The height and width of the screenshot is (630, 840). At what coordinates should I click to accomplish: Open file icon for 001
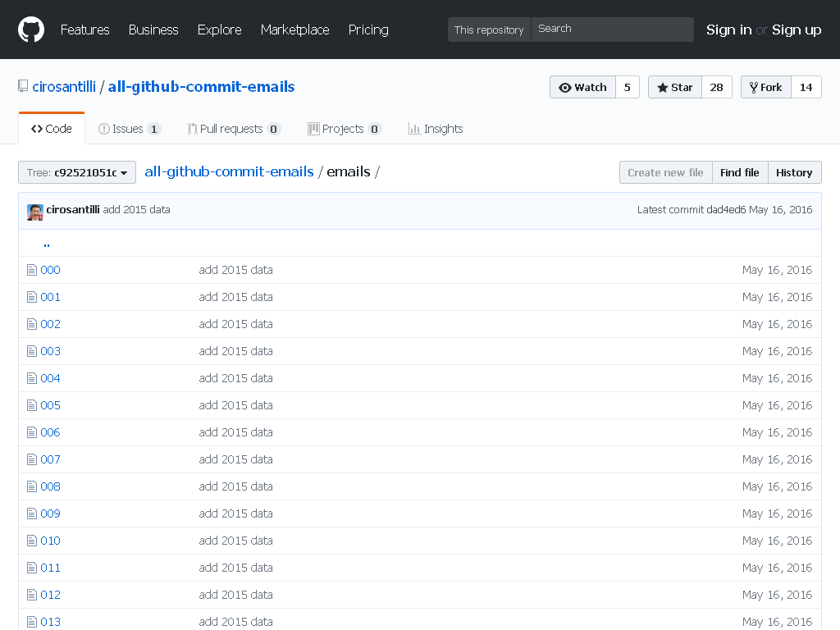[32, 297]
